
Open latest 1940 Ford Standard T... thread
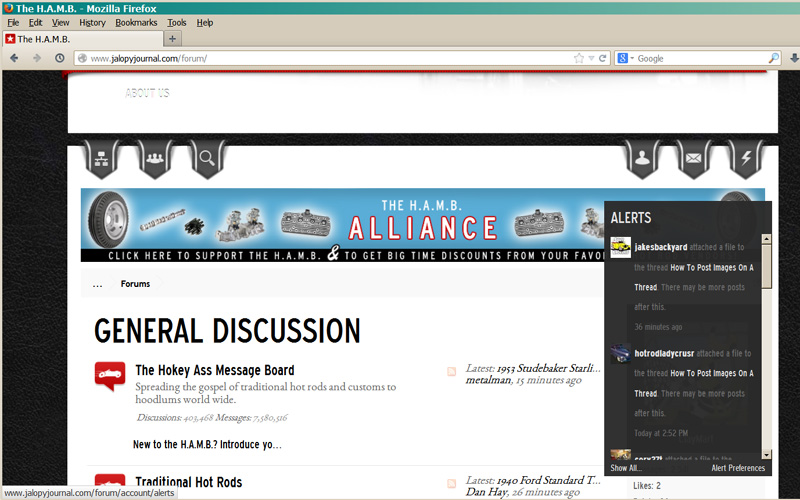coord(549,480)
